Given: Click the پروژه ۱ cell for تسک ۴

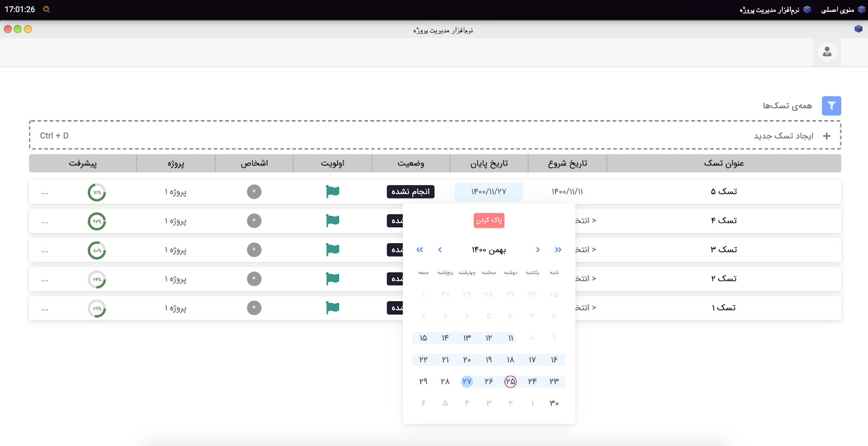Looking at the screenshot, I should point(176,221).
